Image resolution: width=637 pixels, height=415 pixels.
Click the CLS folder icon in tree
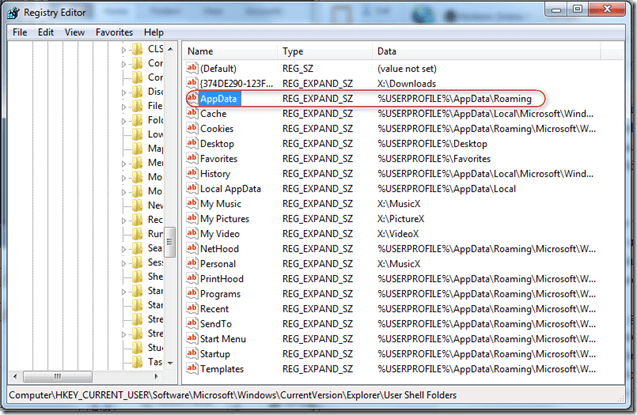pos(137,48)
